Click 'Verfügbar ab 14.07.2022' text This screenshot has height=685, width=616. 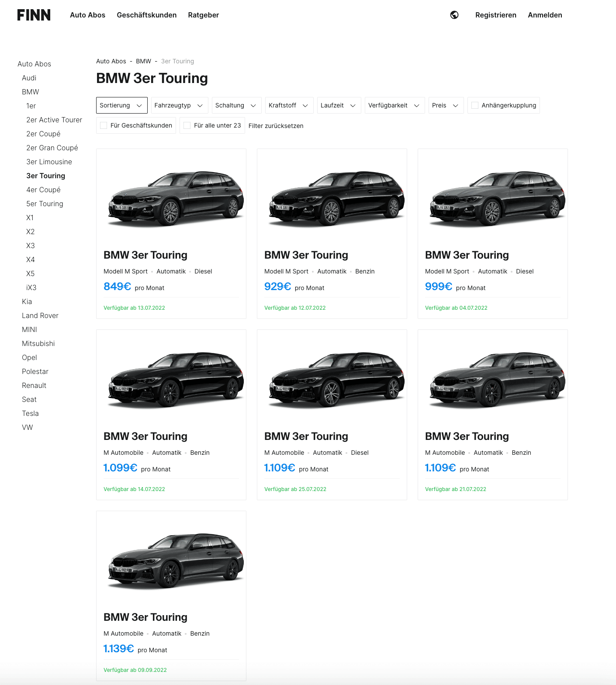click(x=134, y=489)
